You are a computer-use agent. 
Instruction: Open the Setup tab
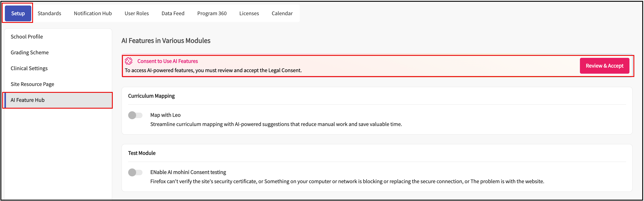point(18,13)
